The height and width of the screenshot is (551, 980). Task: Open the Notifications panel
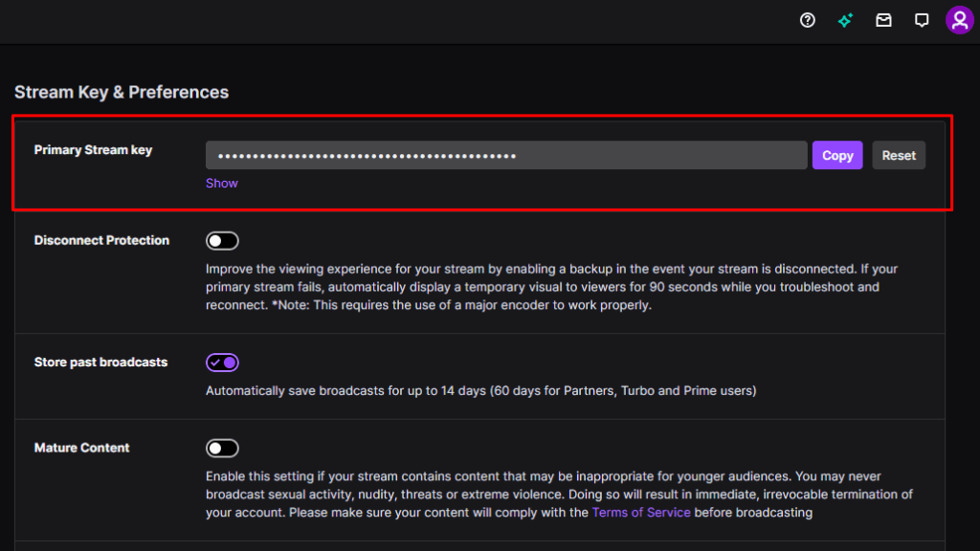coord(921,19)
